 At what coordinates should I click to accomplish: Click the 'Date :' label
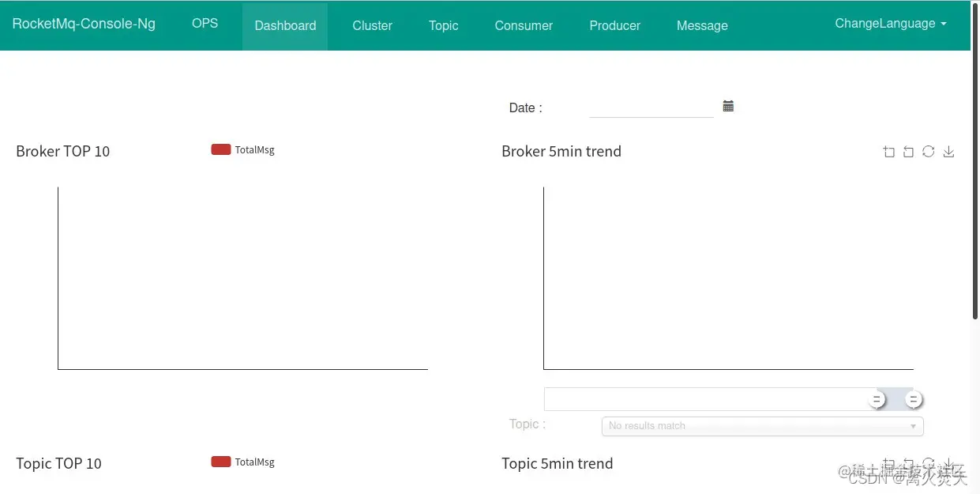526,108
